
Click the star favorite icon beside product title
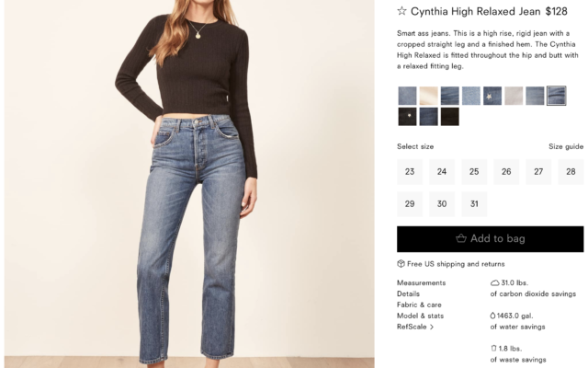(x=401, y=11)
